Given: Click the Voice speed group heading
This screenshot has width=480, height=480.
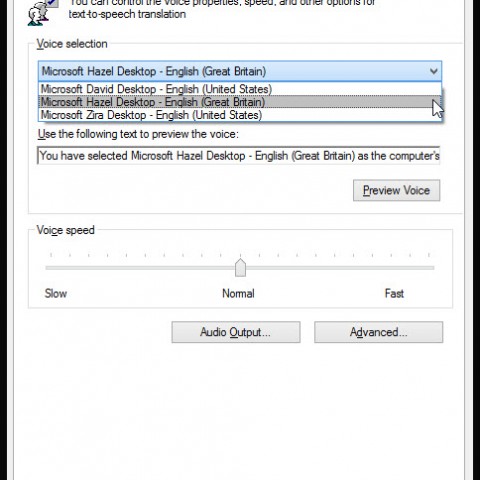Looking at the screenshot, I should (x=66, y=230).
